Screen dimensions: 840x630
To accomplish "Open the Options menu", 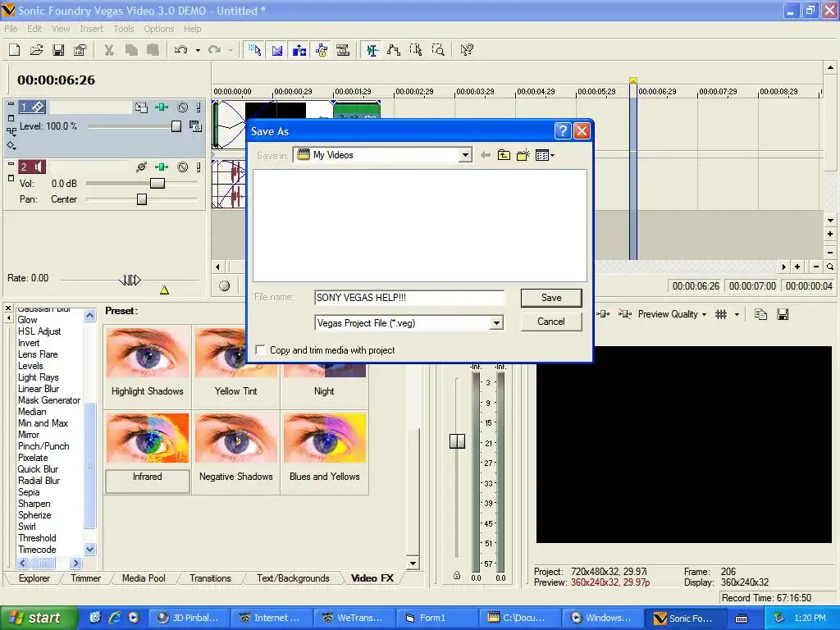I will tap(158, 29).
